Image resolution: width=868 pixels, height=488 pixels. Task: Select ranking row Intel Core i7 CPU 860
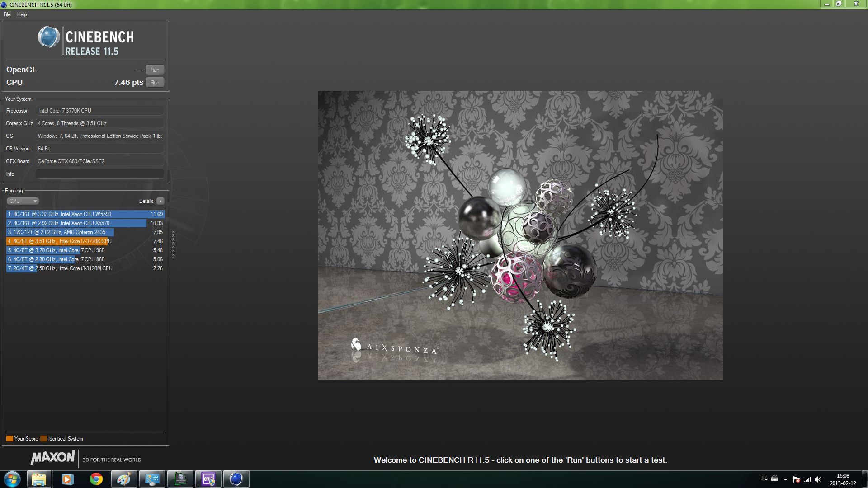tap(85, 259)
